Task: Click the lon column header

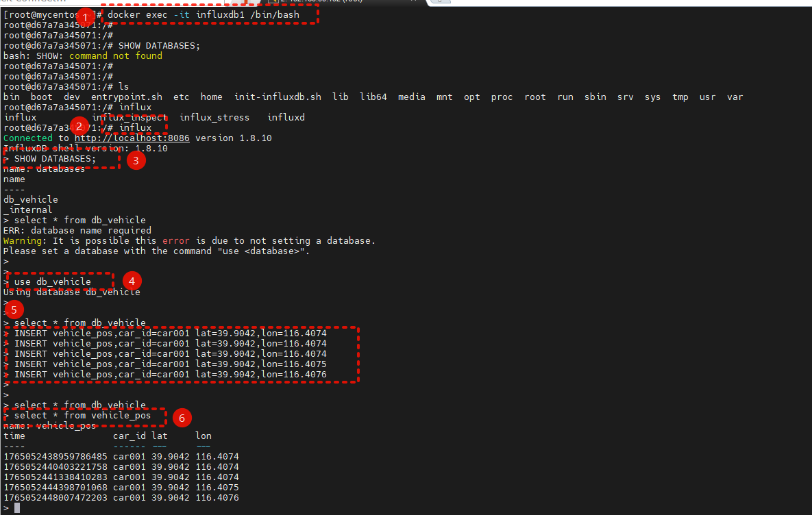Action: [204, 436]
